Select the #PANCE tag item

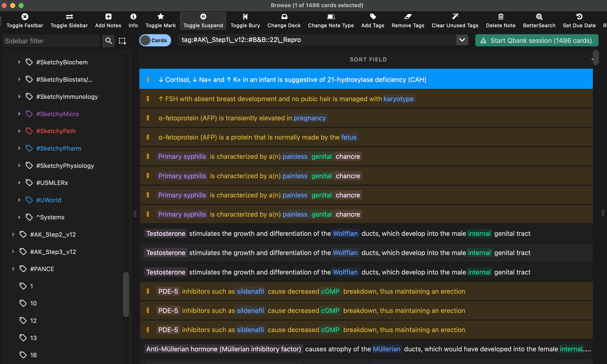tap(42, 269)
